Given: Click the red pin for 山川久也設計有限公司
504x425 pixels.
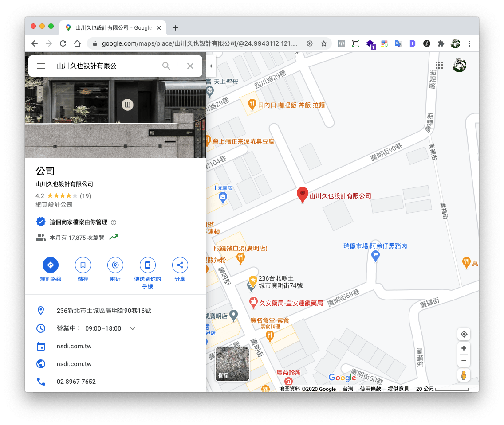Looking at the screenshot, I should pyautogui.click(x=302, y=195).
